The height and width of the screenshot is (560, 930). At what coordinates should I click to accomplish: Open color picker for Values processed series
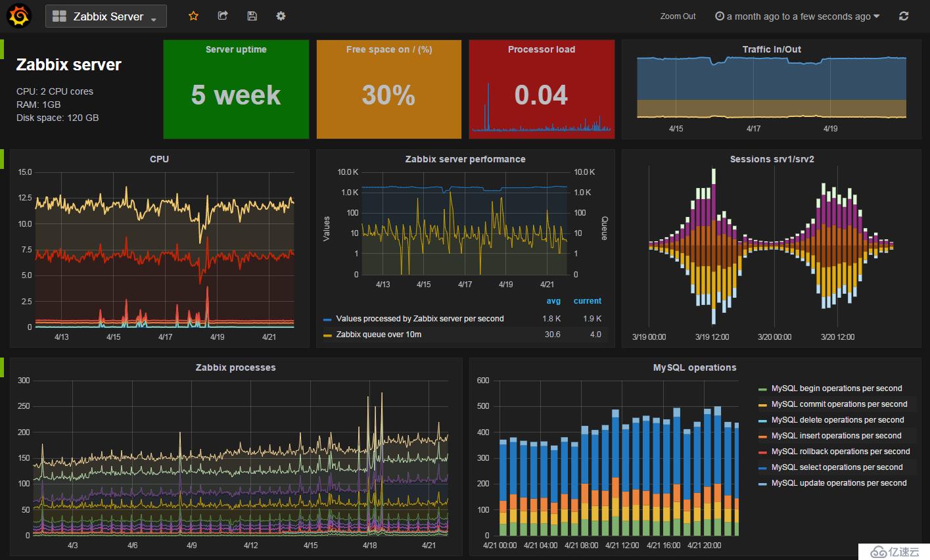pos(327,319)
